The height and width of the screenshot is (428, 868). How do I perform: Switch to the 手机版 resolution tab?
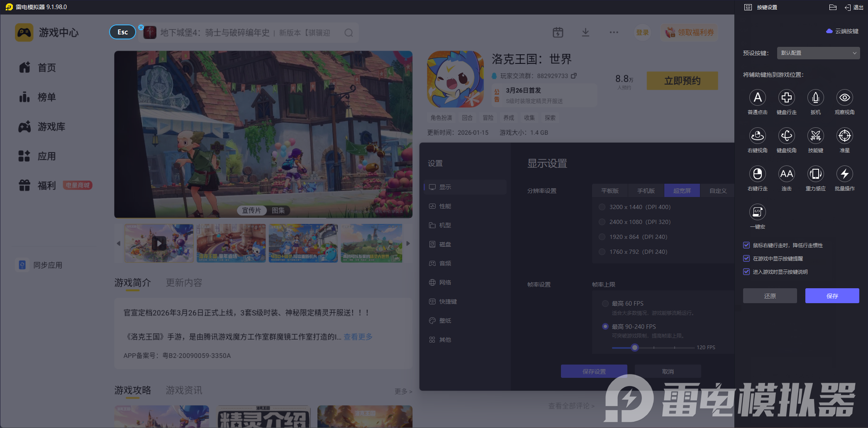pos(646,191)
